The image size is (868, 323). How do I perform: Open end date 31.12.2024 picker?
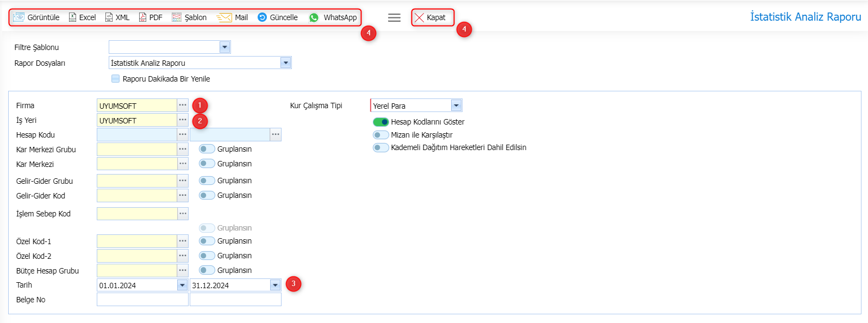coord(275,285)
